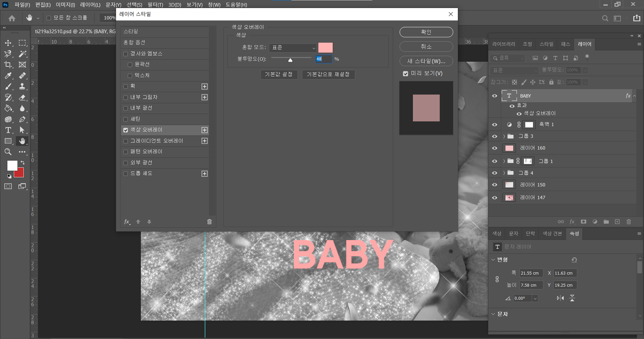
Task: Enable the 경사와 엠보스 checkbox
Action: coord(126,54)
